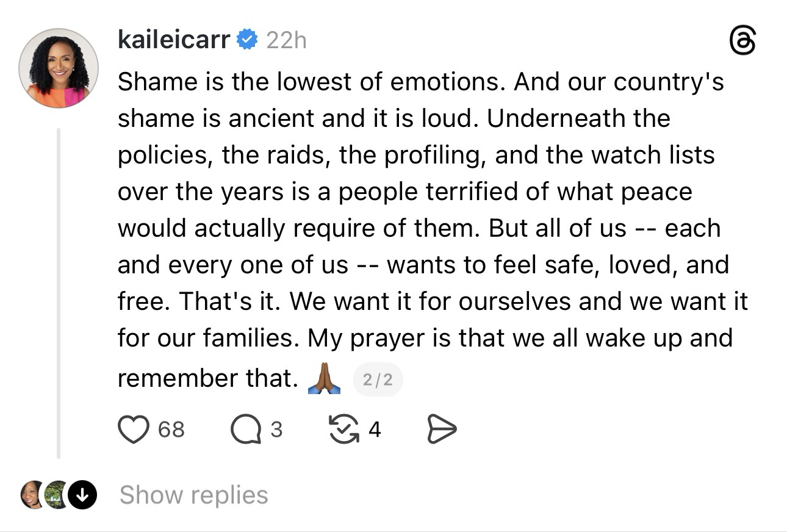Screen dimensions: 787x532
Task: Visit the kaileicarr username link
Action: (x=174, y=40)
